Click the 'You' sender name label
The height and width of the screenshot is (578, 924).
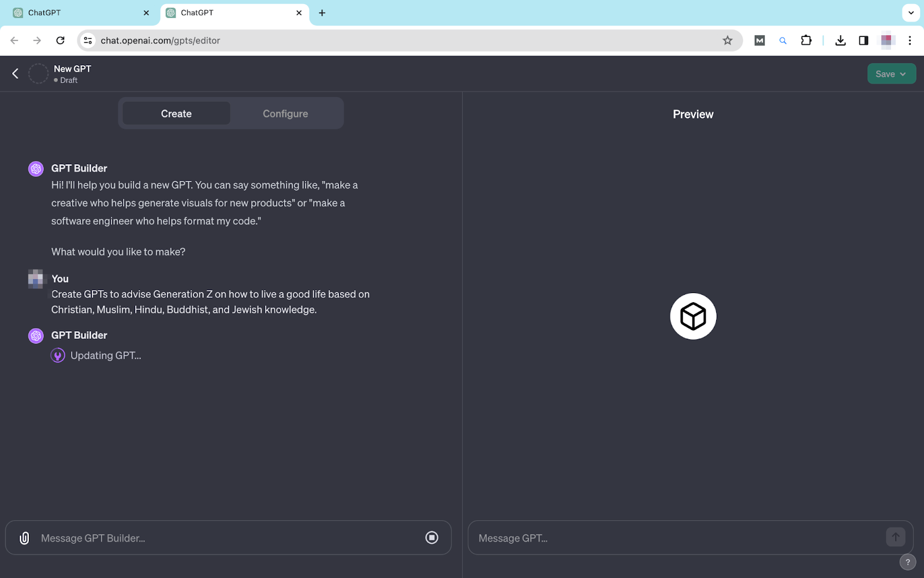coord(60,279)
